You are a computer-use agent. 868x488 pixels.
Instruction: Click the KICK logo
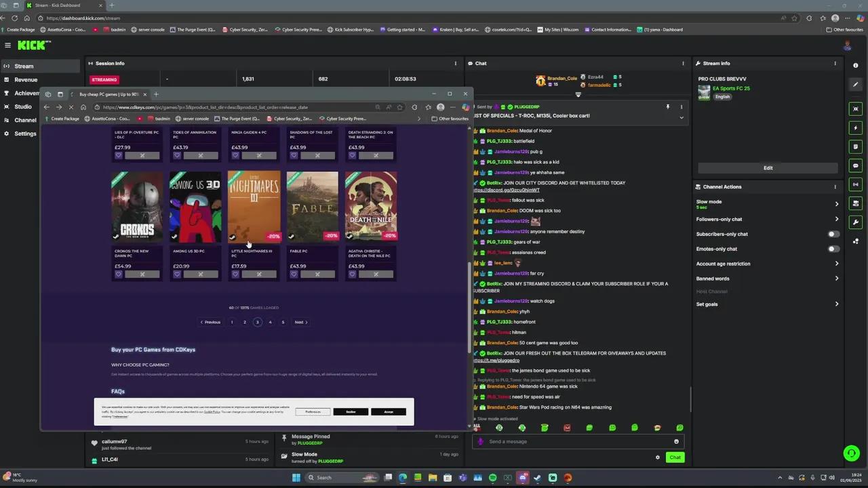(34, 45)
